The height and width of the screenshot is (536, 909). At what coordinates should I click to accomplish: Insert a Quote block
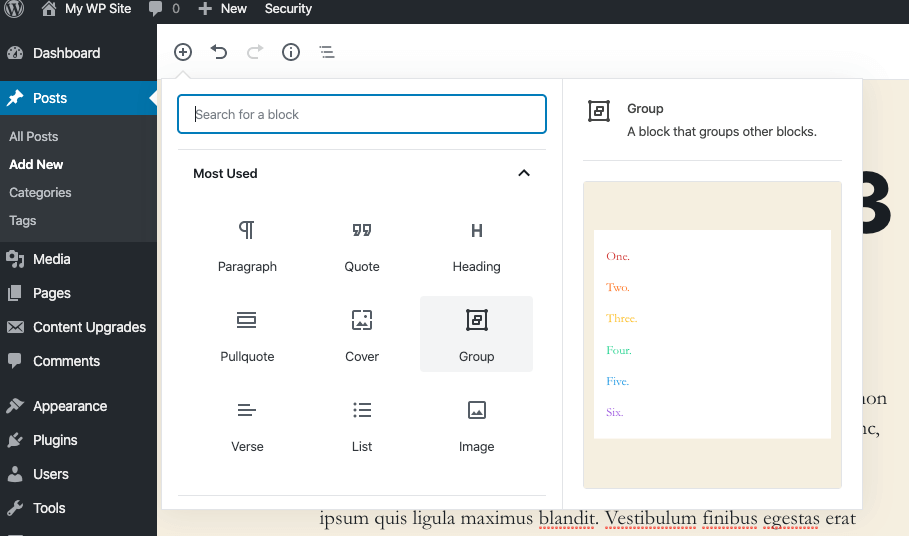point(362,246)
